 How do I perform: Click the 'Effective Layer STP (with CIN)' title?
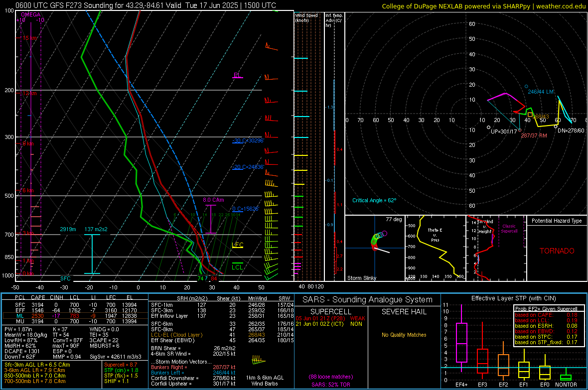coord(513,298)
